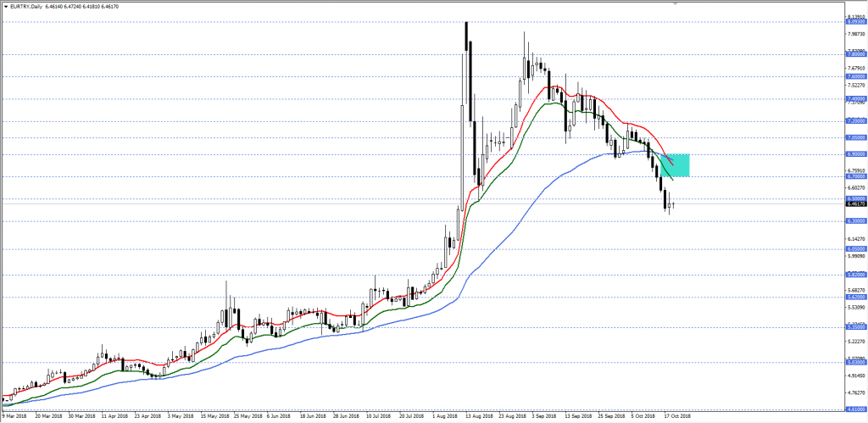Image resolution: width=868 pixels, height=423 pixels.
Task: Click the 6.05000 horizontal line price label
Action: (856, 248)
